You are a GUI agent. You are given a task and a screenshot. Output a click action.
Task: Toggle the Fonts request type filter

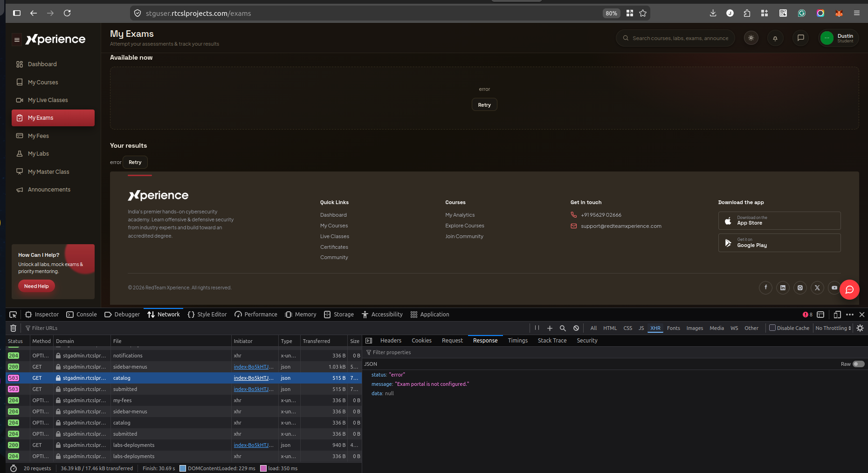point(673,328)
